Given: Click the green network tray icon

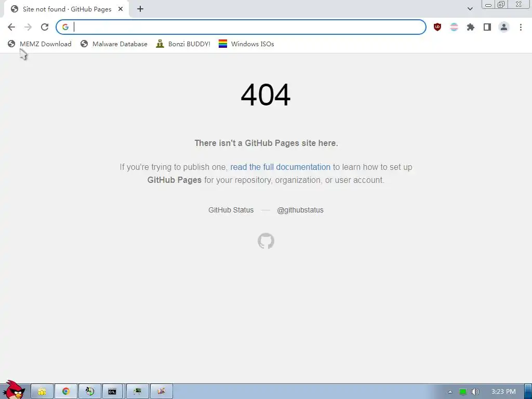Looking at the screenshot, I should click(462, 392).
